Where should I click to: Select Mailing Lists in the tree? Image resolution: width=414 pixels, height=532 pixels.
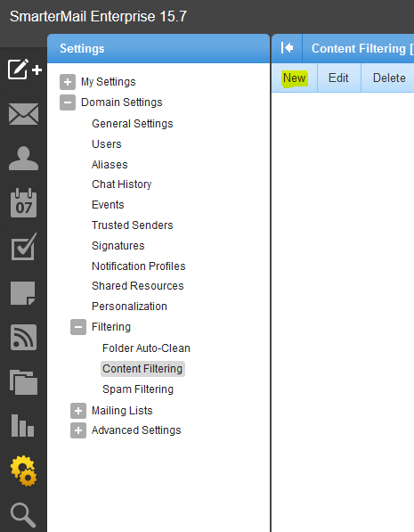pos(122,411)
